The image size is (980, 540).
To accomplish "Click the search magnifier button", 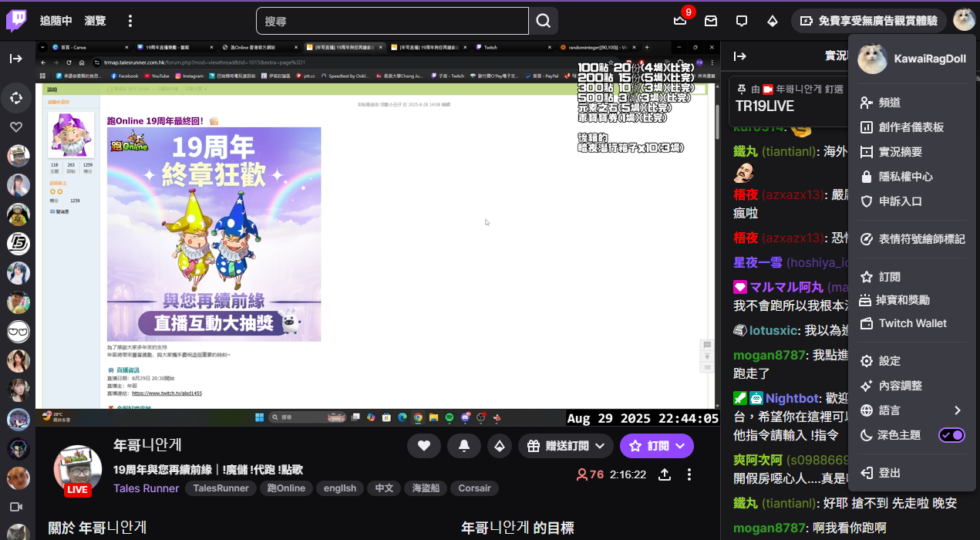I will pos(544,21).
